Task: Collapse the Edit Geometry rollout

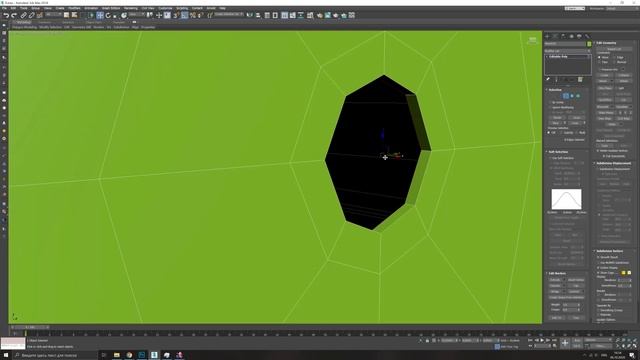Action: (606, 43)
